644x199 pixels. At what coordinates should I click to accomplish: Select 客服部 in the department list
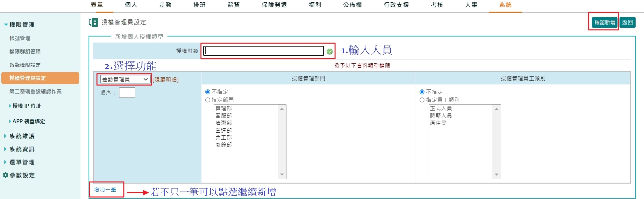coord(224,116)
